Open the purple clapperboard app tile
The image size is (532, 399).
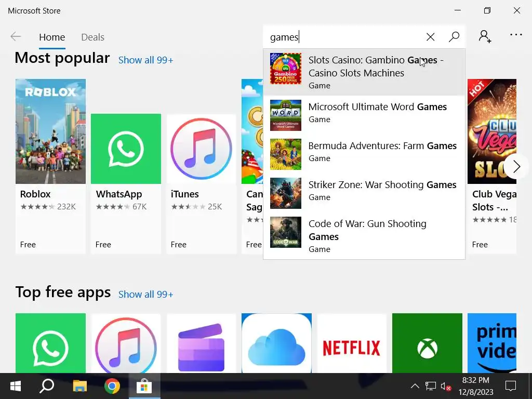[x=201, y=343]
